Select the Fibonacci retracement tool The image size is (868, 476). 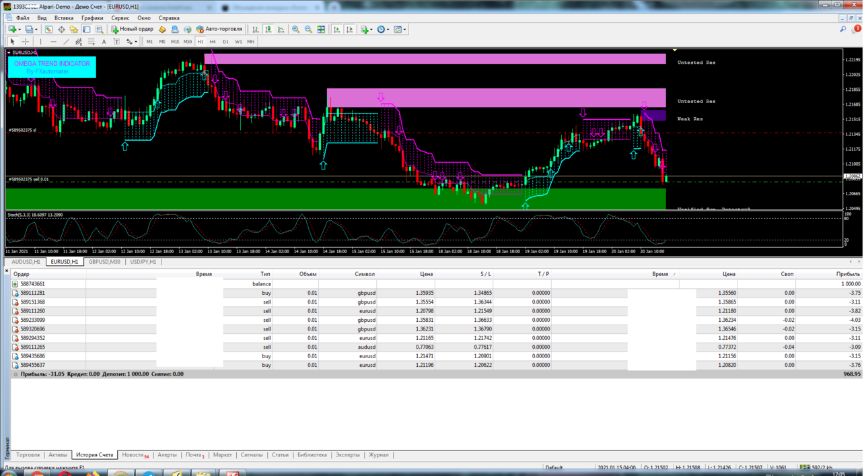[92, 42]
